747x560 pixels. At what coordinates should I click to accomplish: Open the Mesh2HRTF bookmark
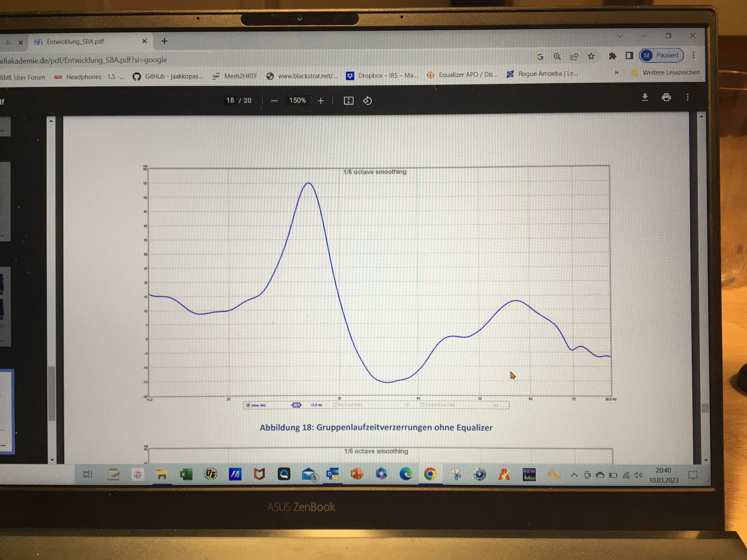(235, 76)
